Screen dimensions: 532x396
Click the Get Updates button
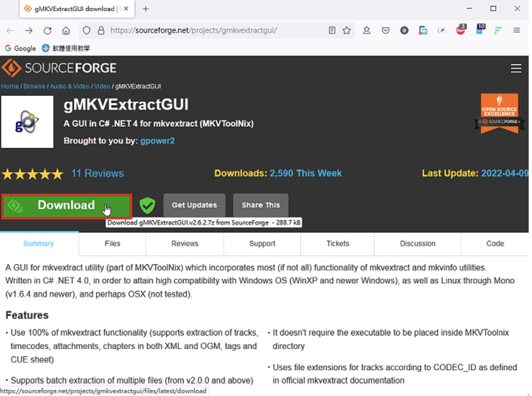click(194, 205)
